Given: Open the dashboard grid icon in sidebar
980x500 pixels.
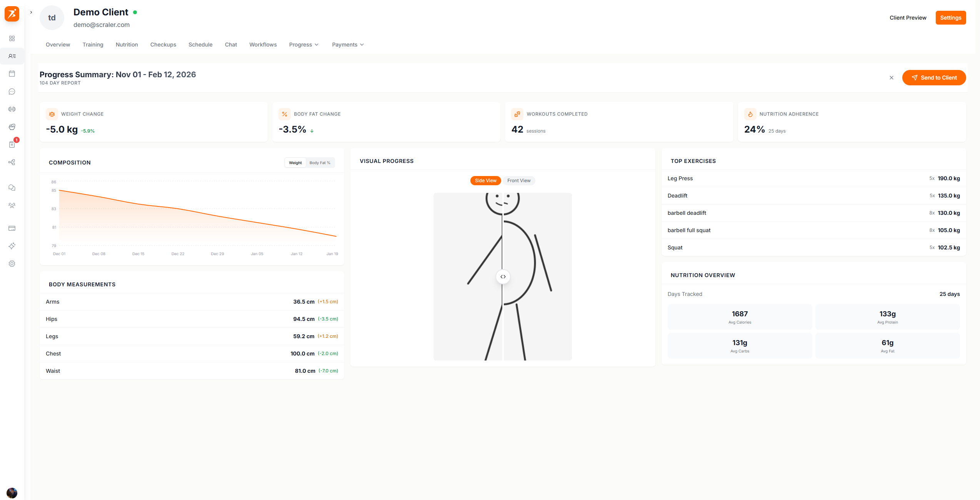Looking at the screenshot, I should point(12,38).
